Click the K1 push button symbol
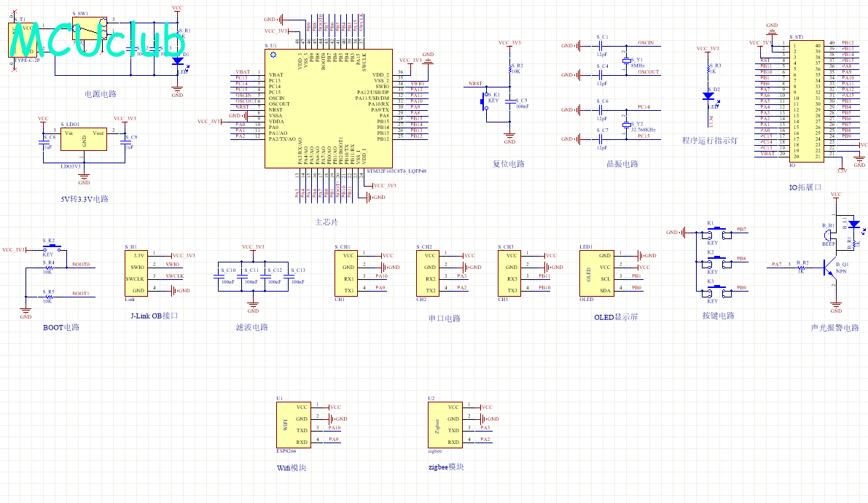 (x=719, y=233)
